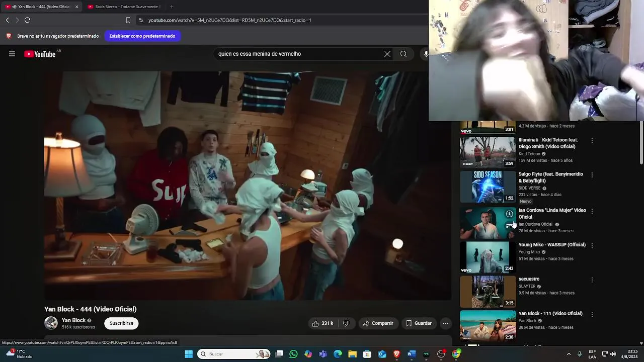The height and width of the screenshot is (362, 644).
Task: Open Yan Block channel name link
Action: 73,320
